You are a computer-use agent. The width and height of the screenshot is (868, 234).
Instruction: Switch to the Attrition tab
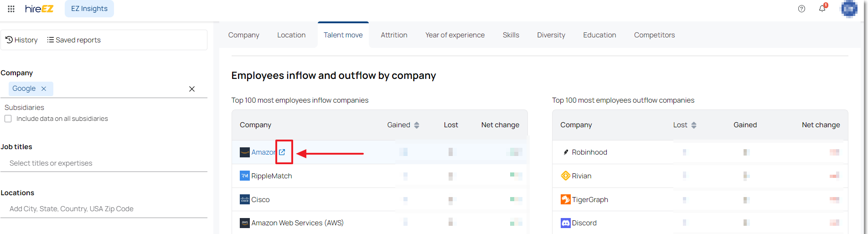[394, 35]
